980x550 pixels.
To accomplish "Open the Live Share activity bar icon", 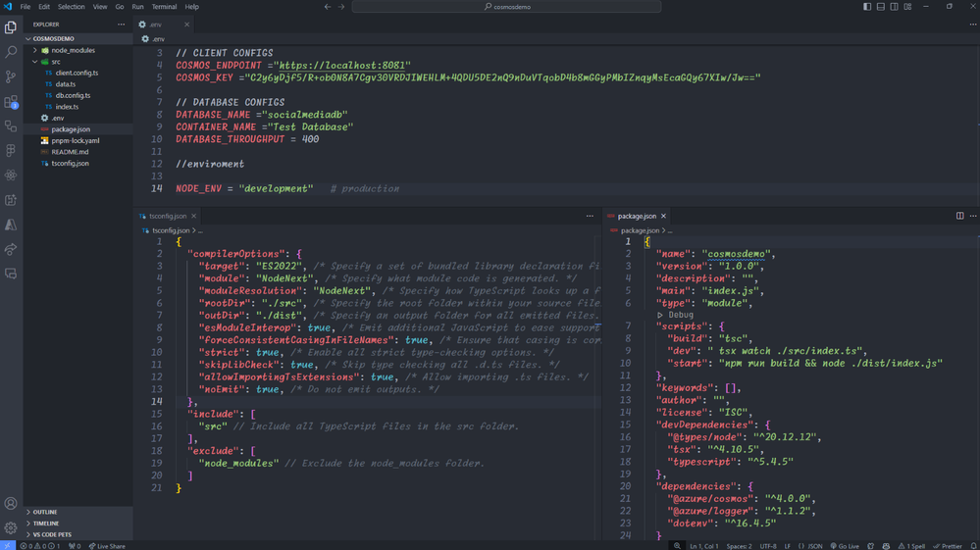I will tap(11, 249).
